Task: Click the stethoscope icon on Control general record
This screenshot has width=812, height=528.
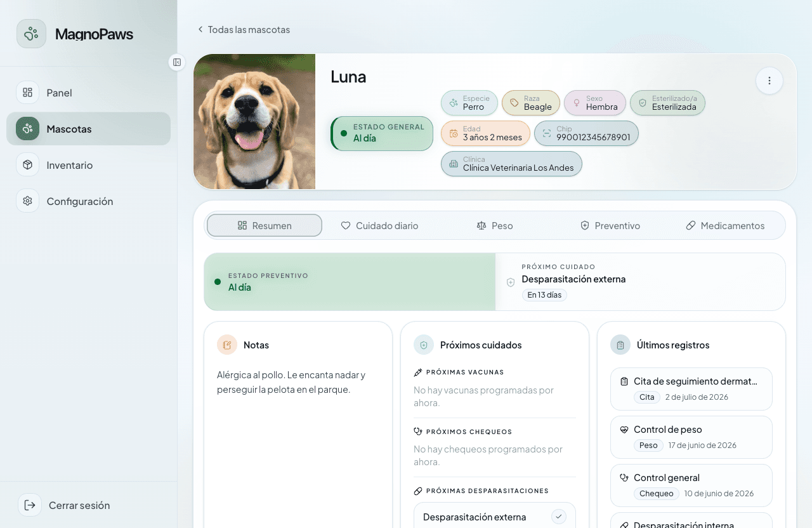Action: coord(624,478)
